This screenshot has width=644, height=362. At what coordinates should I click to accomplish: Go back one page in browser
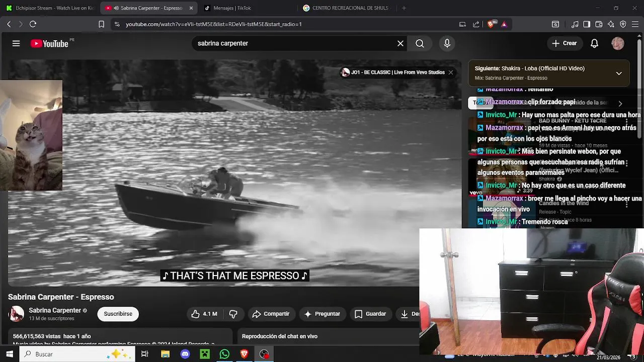(x=9, y=24)
